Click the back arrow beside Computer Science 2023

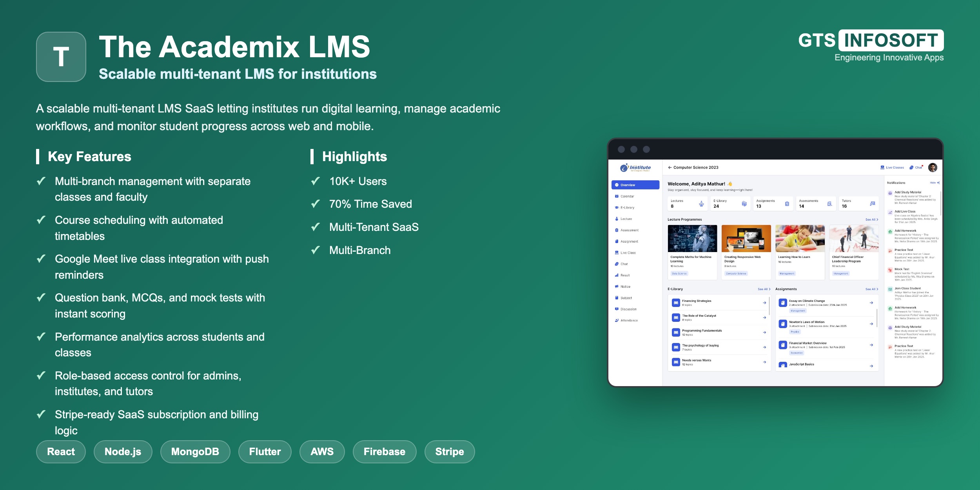(x=670, y=167)
